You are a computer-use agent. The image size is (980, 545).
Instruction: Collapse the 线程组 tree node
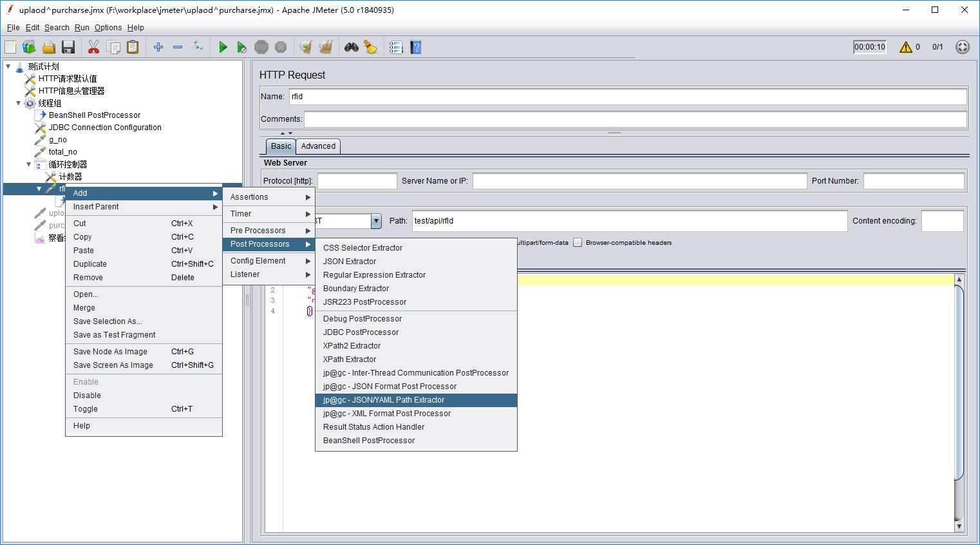coord(18,103)
